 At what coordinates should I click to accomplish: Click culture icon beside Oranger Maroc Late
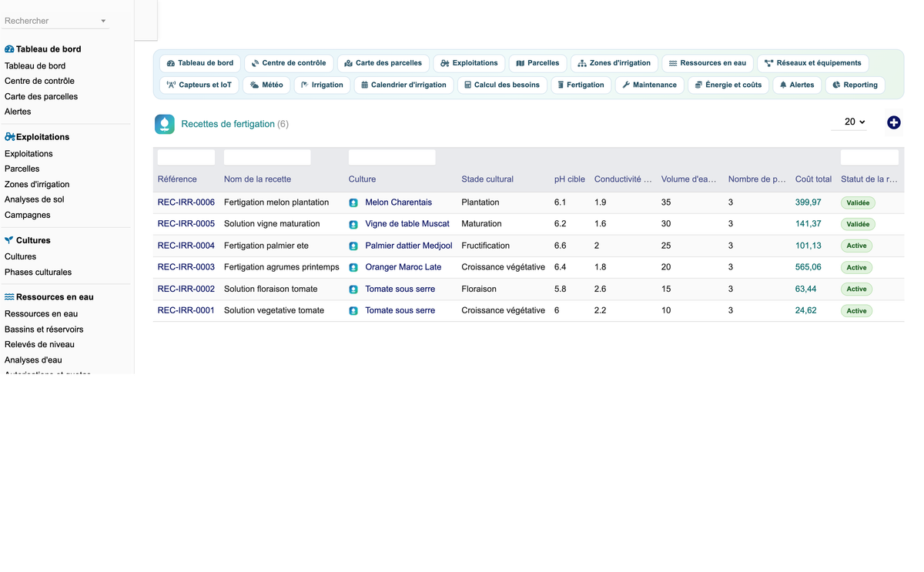[x=353, y=267]
